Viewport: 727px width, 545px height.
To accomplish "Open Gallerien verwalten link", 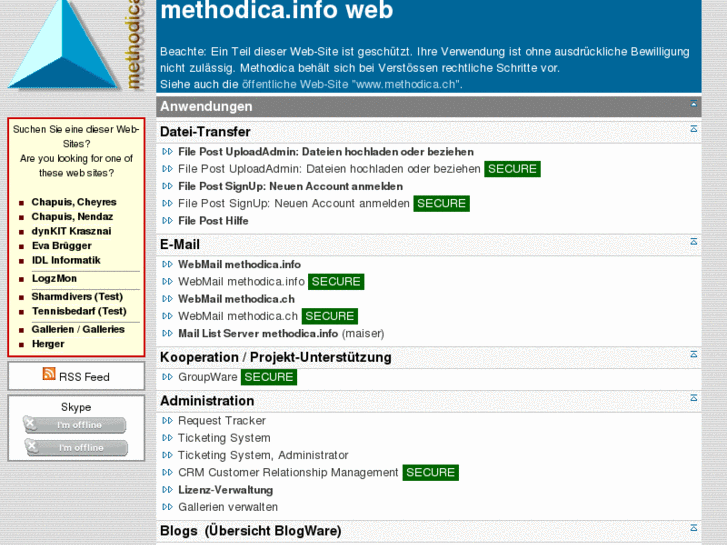I will click(x=228, y=507).
